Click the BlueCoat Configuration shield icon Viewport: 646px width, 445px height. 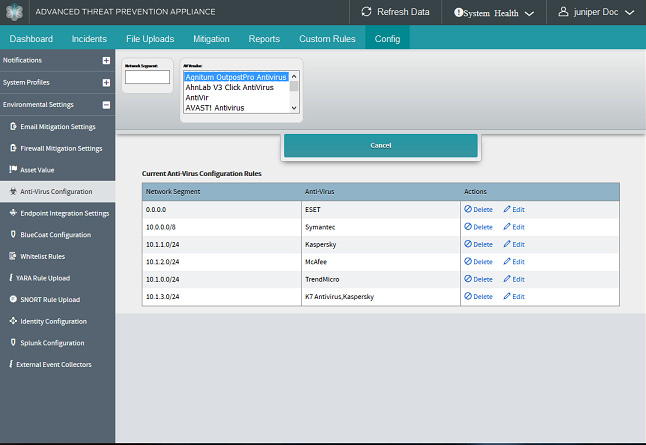click(x=13, y=234)
